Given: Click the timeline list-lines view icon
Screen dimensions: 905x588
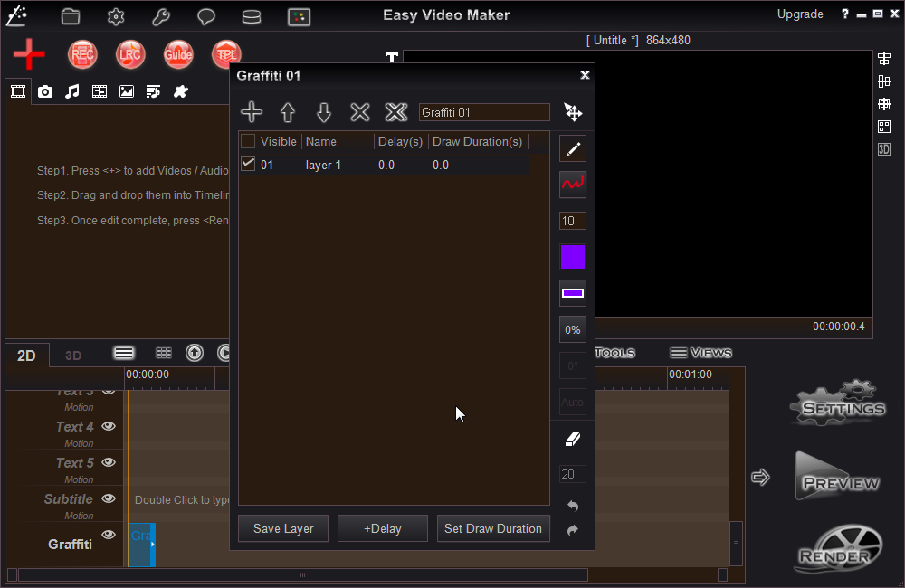Looking at the screenshot, I should click(x=124, y=353).
